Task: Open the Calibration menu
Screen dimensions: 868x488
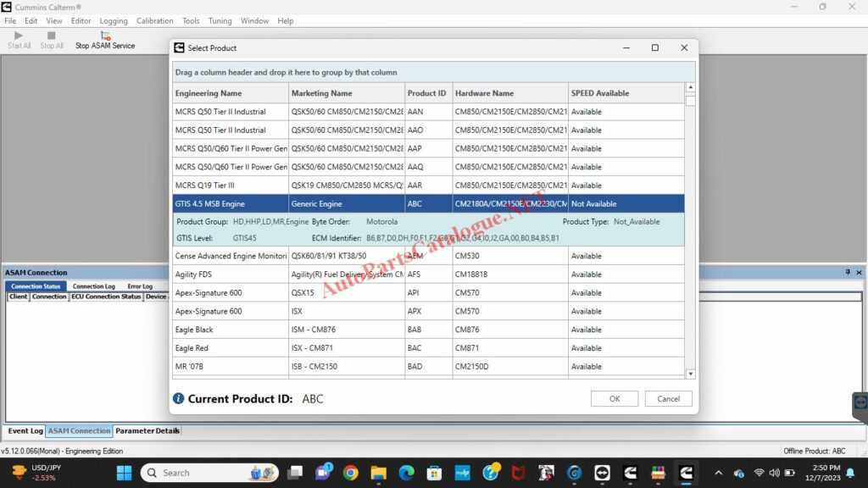Action: coord(155,20)
